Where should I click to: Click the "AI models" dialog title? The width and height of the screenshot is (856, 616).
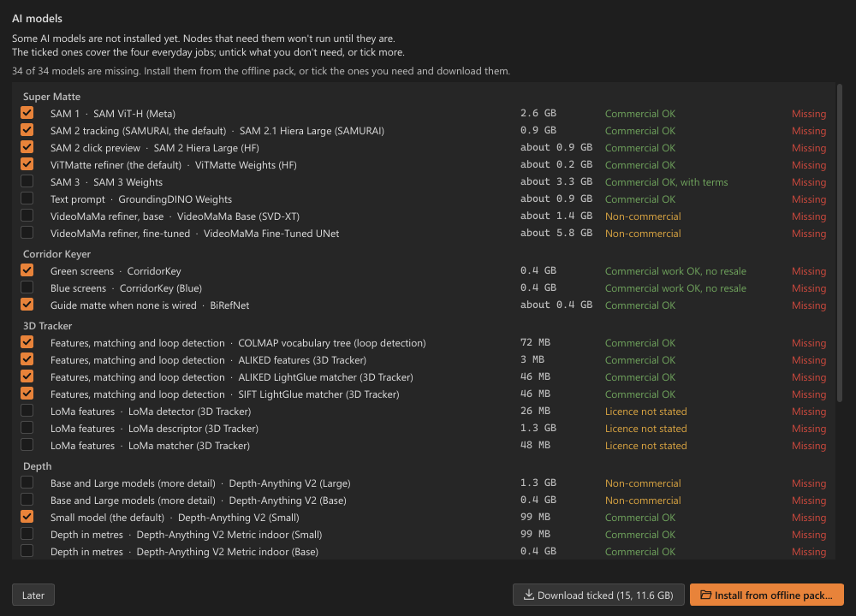pyautogui.click(x=37, y=19)
